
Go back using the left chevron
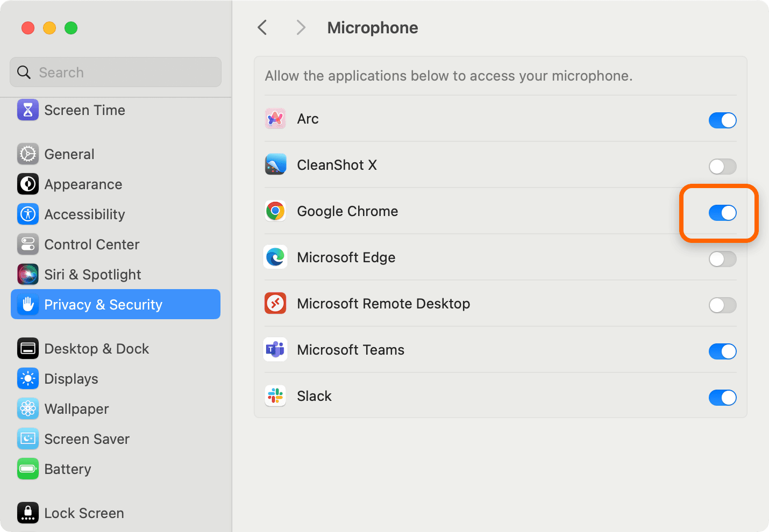pos(262,27)
